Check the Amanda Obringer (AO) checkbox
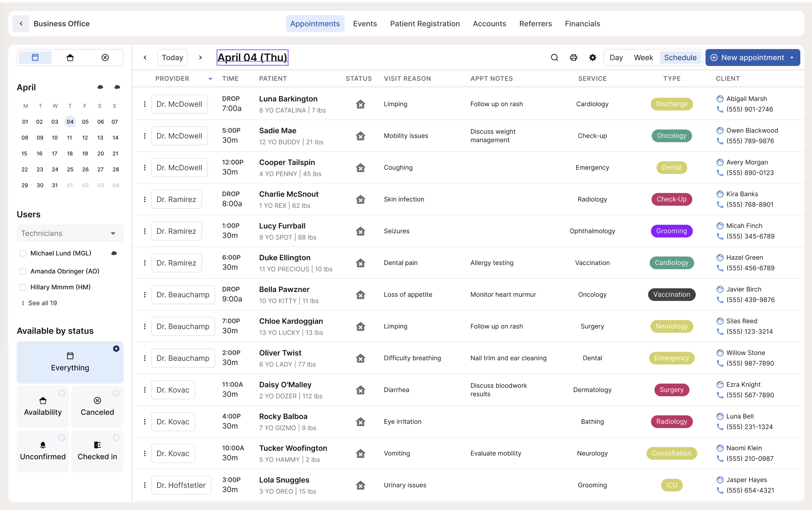Viewport: 812px width, 510px height. click(23, 271)
